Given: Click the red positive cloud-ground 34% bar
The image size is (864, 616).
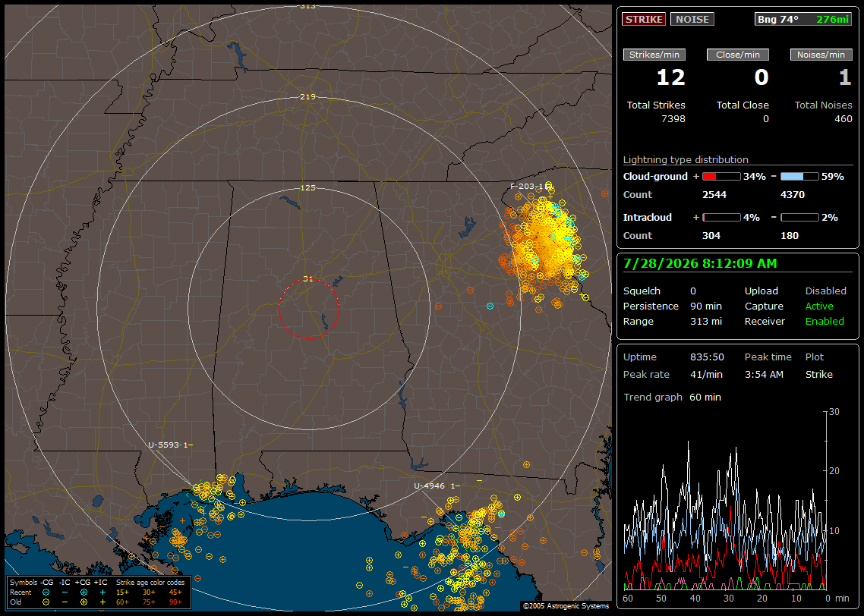Looking at the screenshot, I should click(x=721, y=177).
